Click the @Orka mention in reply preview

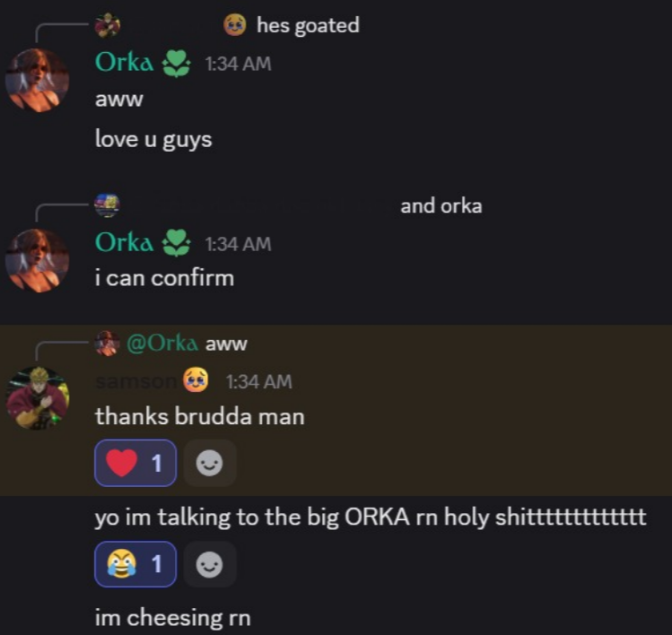tap(162, 344)
